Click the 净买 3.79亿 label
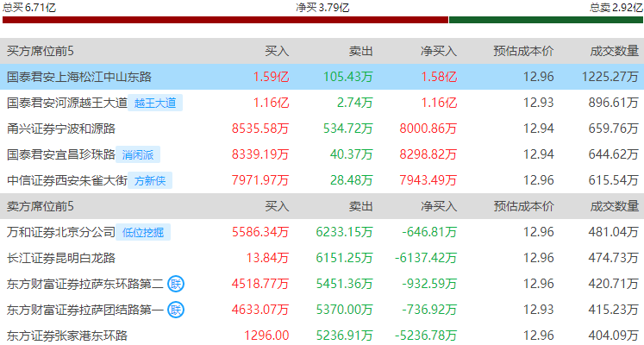 point(322,8)
